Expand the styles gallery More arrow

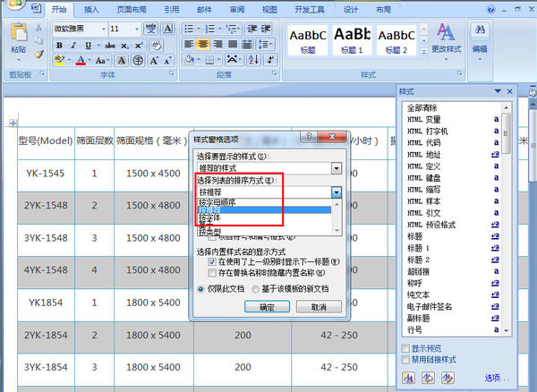[x=424, y=53]
